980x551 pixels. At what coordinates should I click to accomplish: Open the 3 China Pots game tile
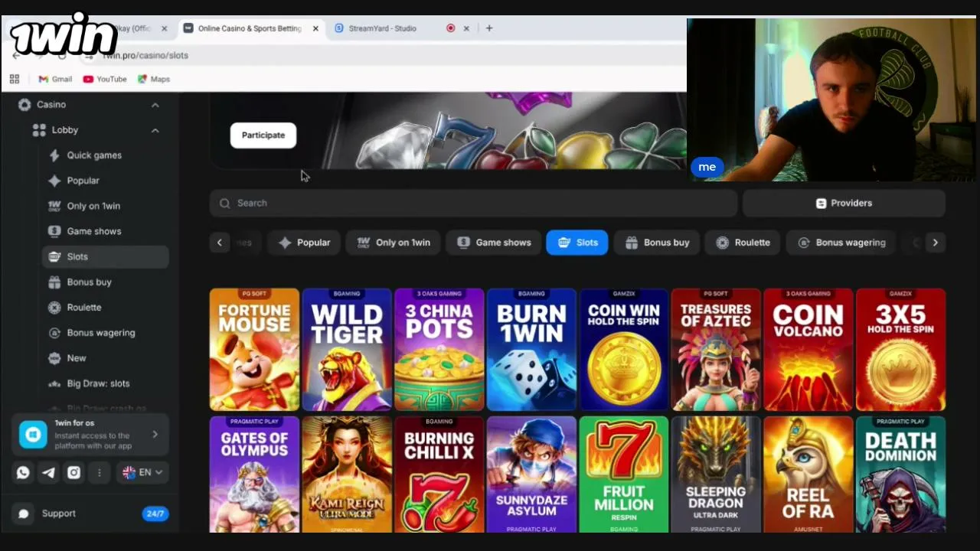point(439,350)
